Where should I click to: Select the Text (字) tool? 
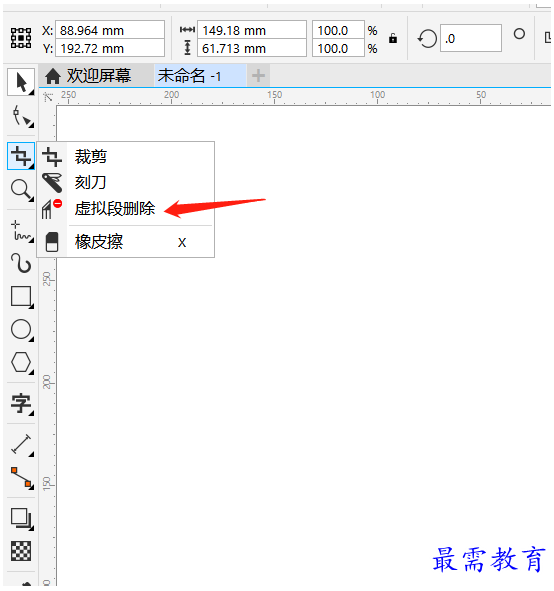pos(21,404)
